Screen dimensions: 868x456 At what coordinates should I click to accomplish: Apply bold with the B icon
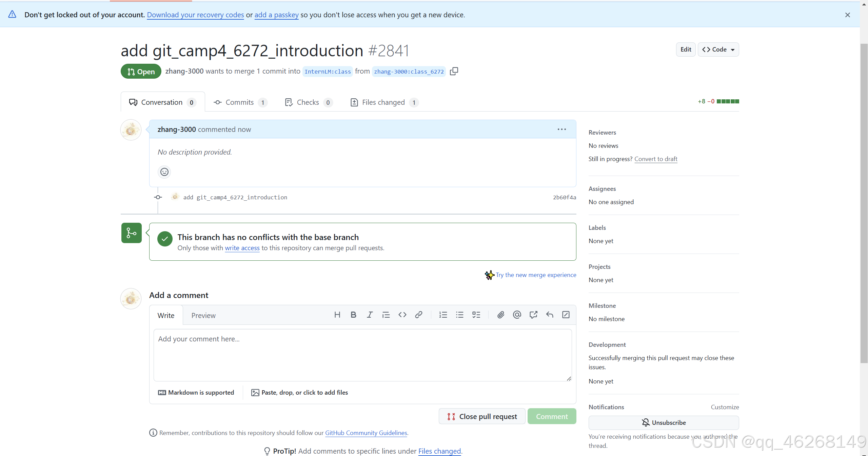(x=353, y=315)
